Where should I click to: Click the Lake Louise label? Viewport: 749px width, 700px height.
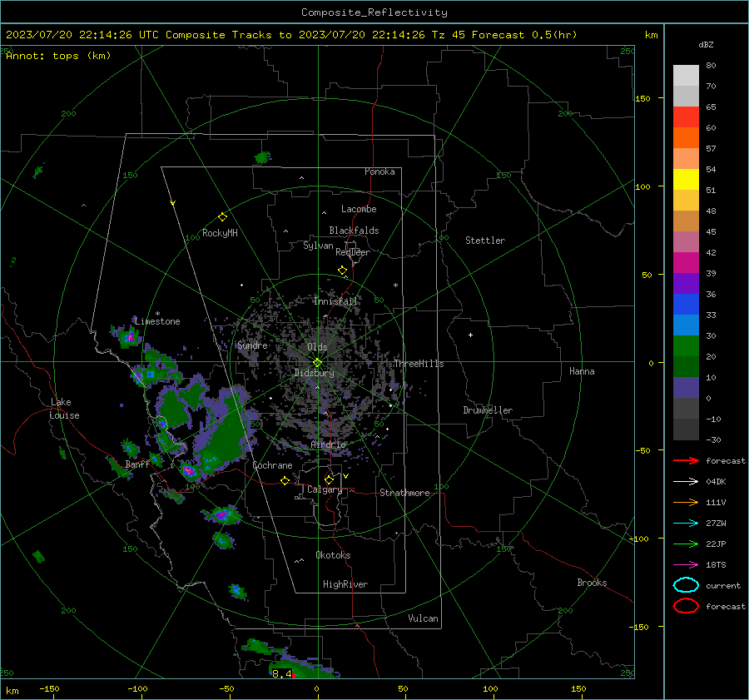(x=64, y=409)
